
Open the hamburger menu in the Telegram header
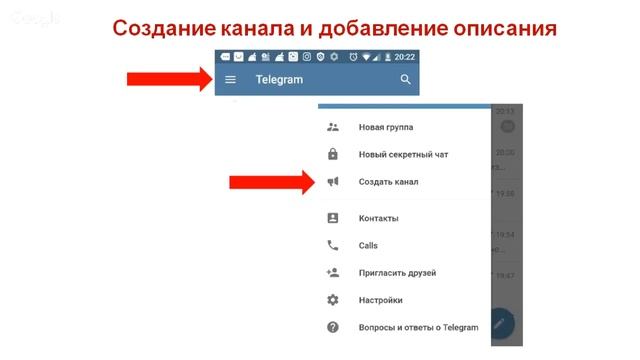coord(230,80)
